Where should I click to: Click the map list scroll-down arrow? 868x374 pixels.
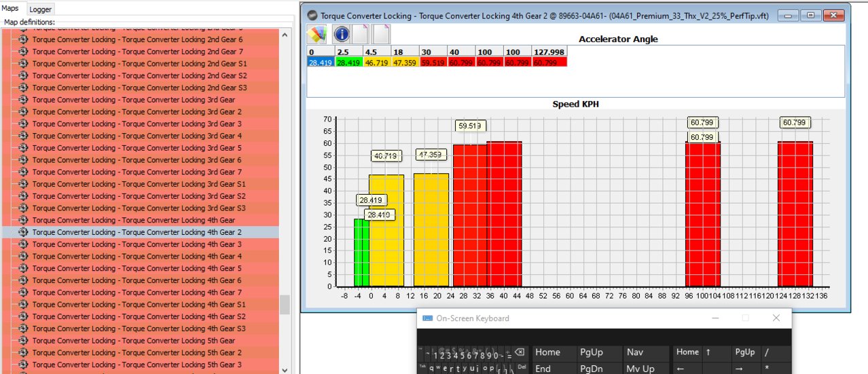(285, 369)
